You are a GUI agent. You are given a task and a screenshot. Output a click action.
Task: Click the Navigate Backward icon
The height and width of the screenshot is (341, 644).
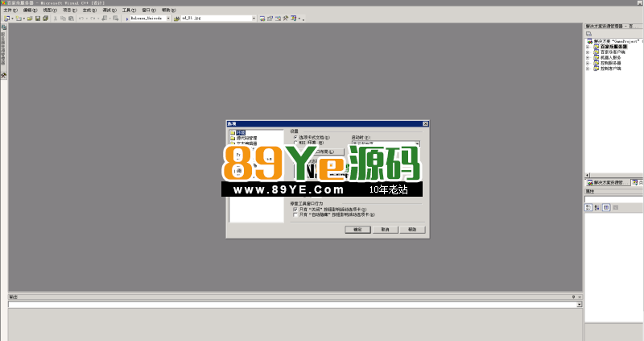tap(105, 19)
